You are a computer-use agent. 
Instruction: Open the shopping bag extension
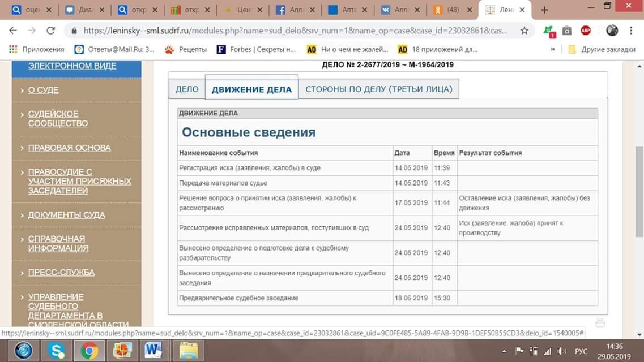coord(567,31)
